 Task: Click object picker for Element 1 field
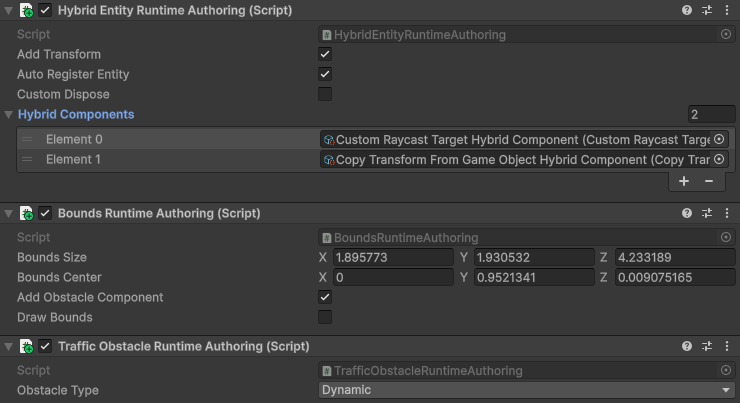(719, 160)
